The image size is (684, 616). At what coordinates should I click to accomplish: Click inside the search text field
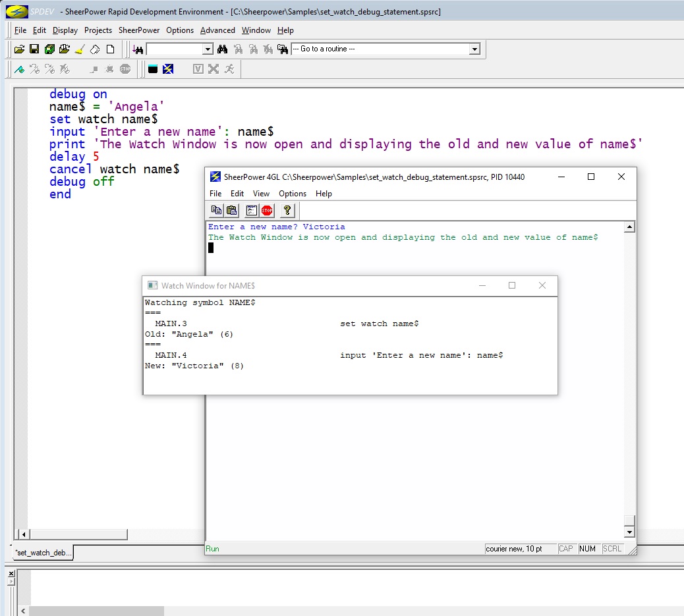click(175, 49)
